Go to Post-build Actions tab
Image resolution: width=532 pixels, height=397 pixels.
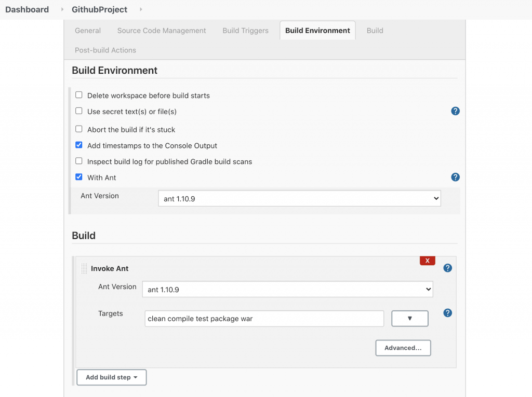click(x=105, y=50)
